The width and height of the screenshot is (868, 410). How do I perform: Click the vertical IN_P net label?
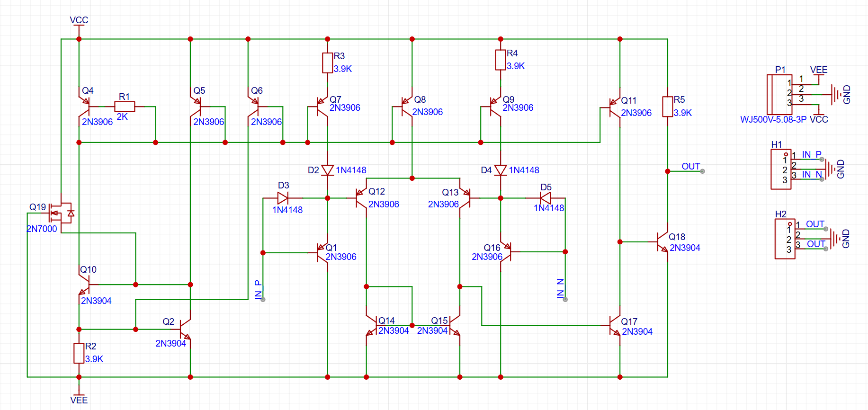(x=258, y=289)
